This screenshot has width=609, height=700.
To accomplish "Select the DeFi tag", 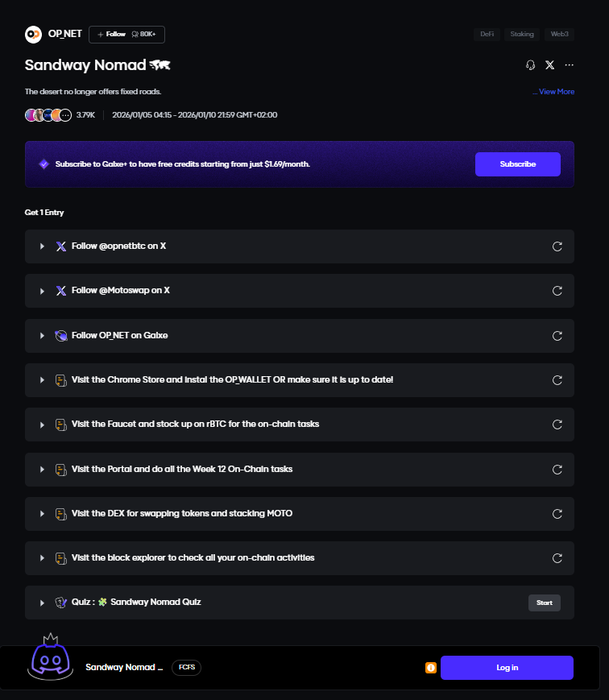I will (487, 35).
